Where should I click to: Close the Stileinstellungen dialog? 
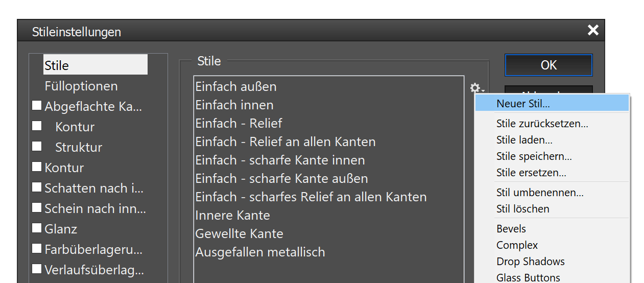593,31
